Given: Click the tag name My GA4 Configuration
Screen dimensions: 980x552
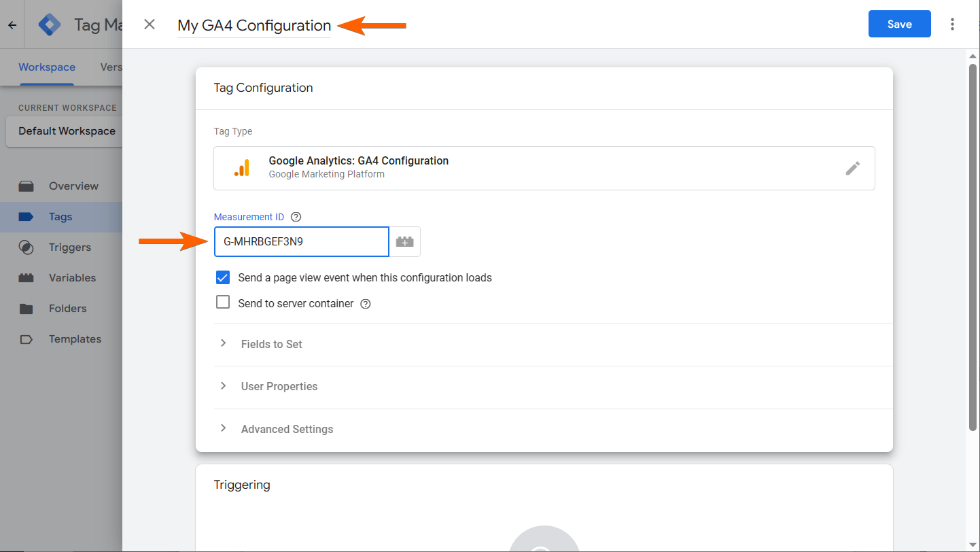Looking at the screenshot, I should tap(254, 25).
